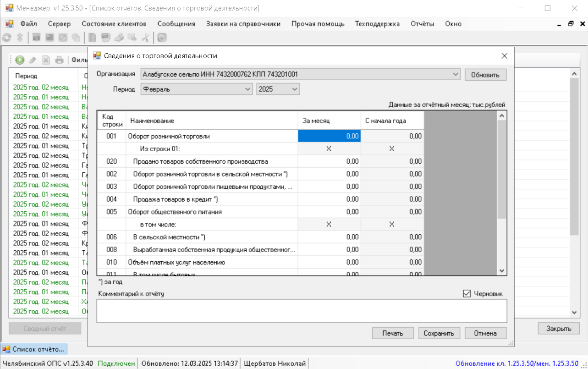Image resolution: width=588 pixels, height=369 pixels.
Task: Click the 'Период' column header in reports list
Action: 44,76
